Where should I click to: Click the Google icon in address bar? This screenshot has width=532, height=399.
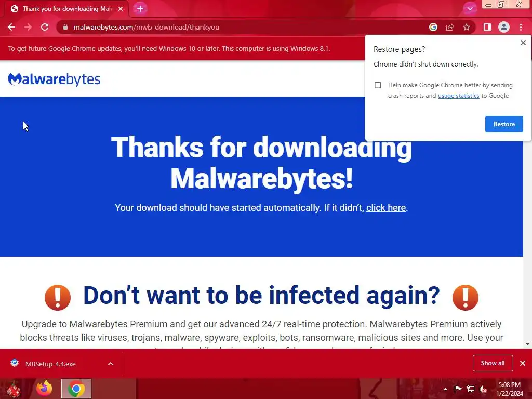click(433, 27)
